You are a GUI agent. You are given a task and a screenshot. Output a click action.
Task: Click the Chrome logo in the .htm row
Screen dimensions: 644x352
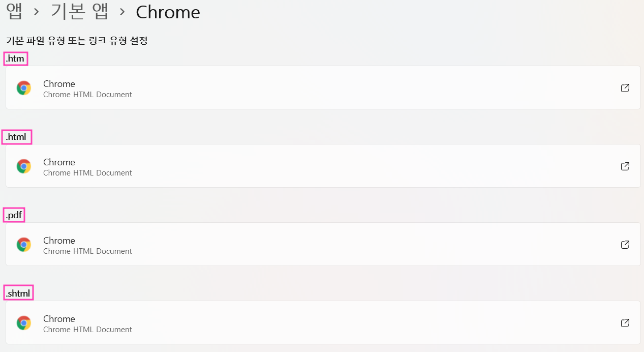tap(24, 88)
